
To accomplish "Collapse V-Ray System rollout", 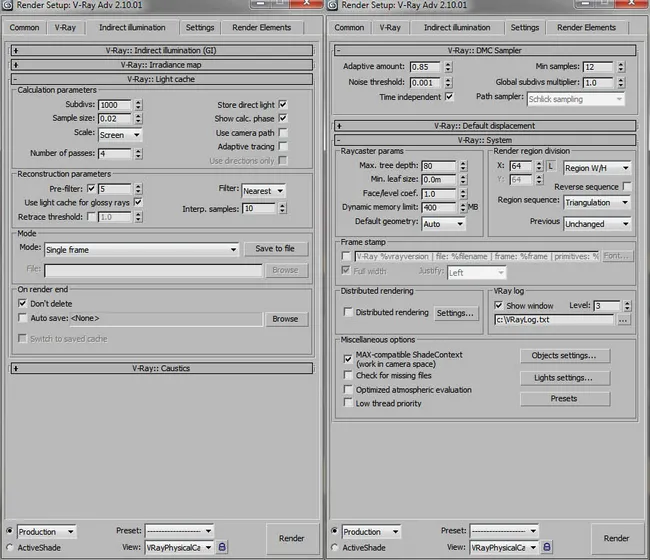I will point(485,140).
